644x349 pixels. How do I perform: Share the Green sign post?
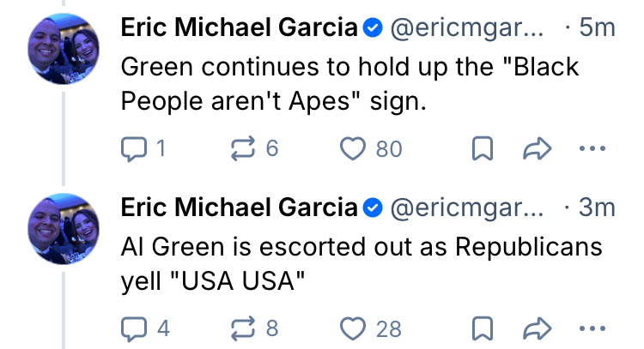[536, 149]
